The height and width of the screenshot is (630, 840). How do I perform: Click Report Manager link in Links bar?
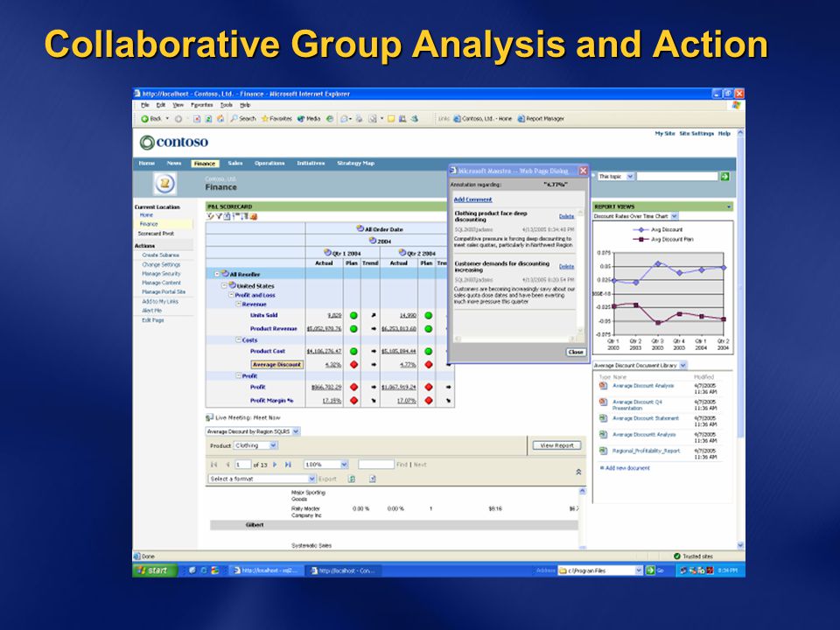[541, 119]
